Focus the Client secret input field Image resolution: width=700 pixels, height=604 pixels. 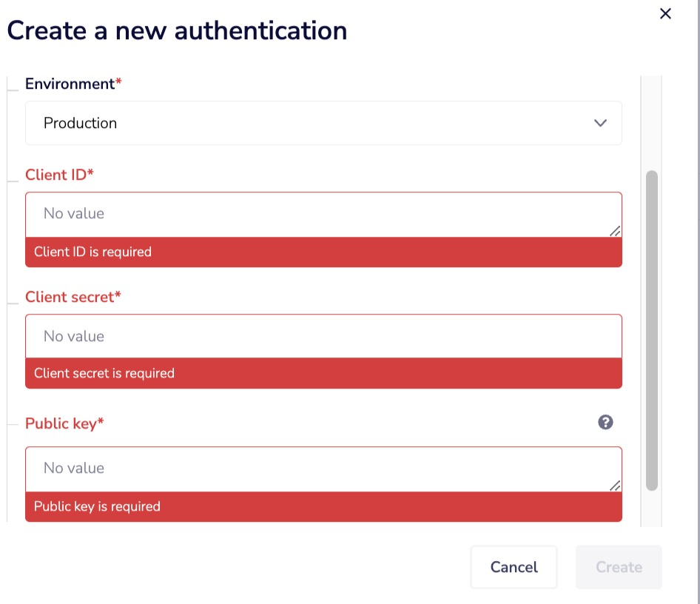[x=323, y=337]
